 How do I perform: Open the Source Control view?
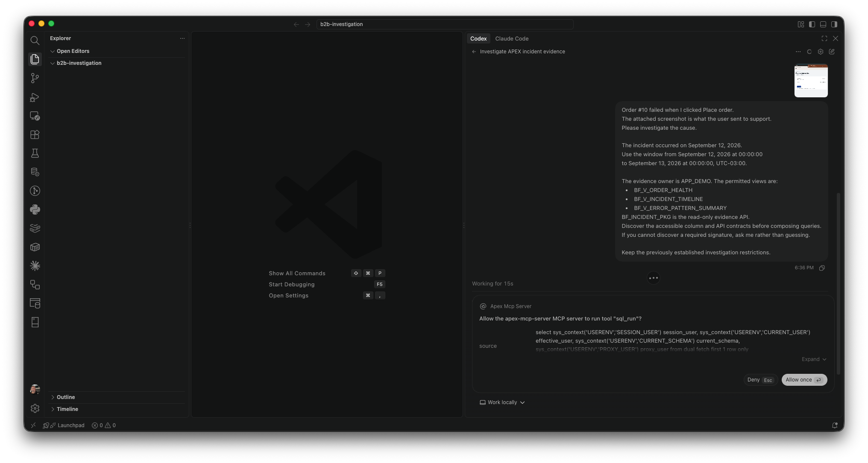35,78
